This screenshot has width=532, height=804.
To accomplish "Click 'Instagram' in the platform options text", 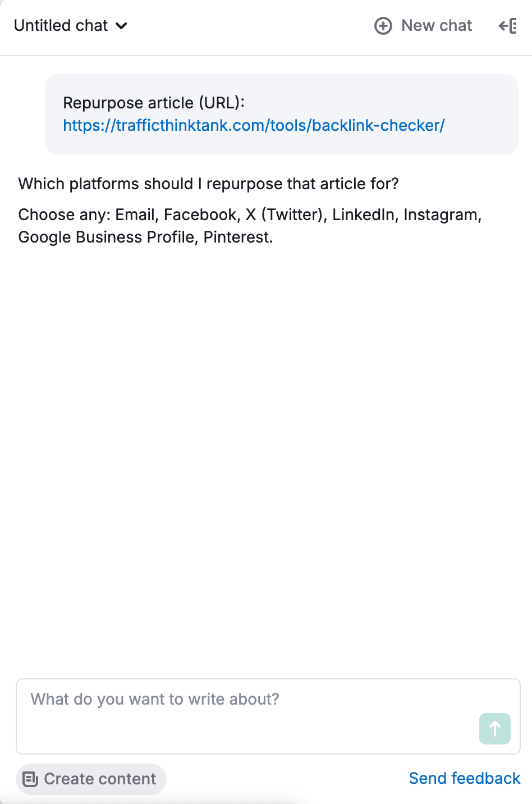I will tap(441, 214).
